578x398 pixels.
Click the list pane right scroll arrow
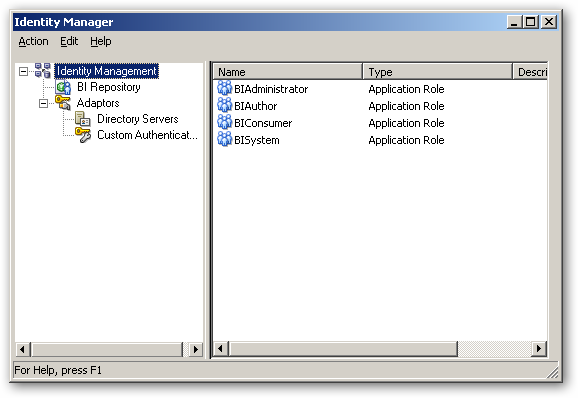(539, 349)
